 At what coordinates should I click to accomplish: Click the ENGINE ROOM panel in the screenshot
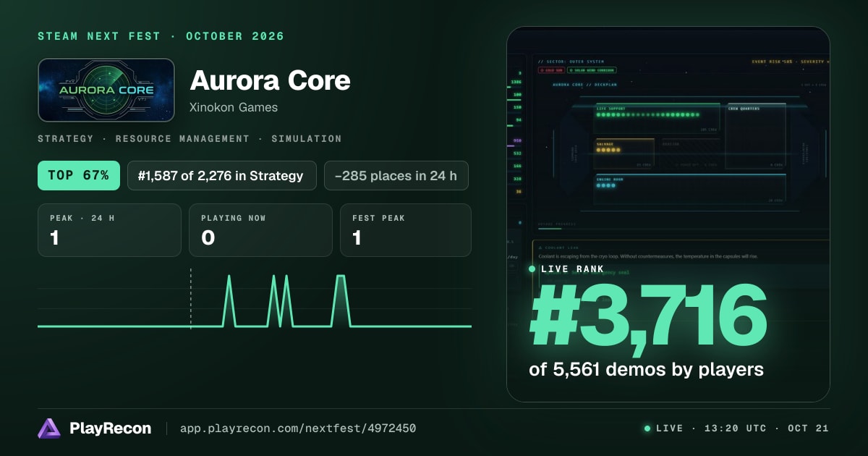click(689, 189)
